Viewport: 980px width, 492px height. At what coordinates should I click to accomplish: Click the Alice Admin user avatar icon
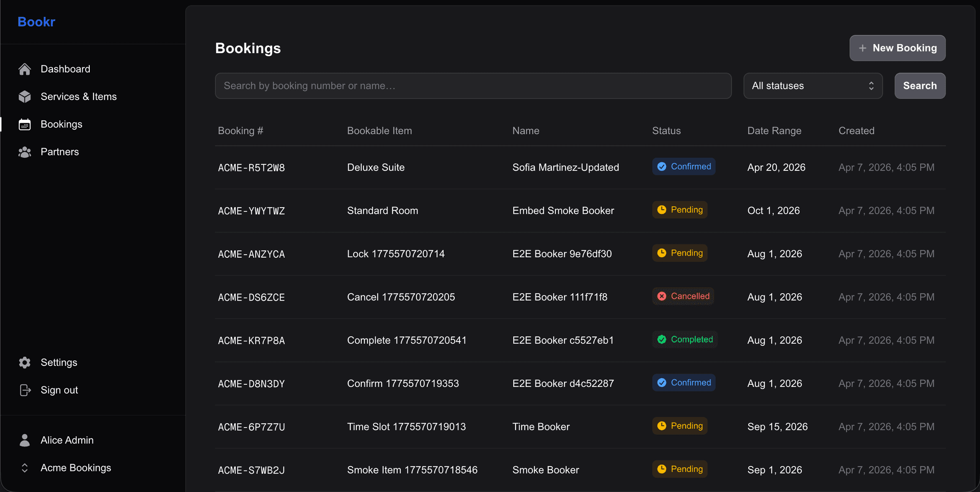(x=24, y=440)
